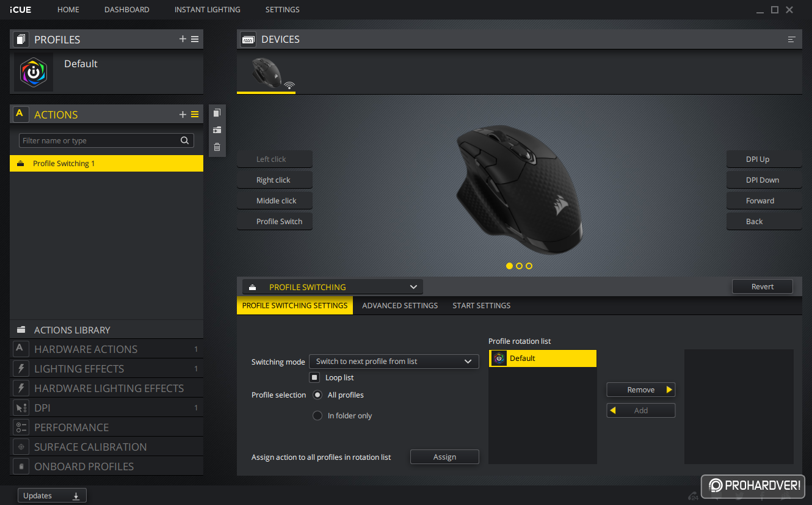Show the third mouse view dot
The width and height of the screenshot is (812, 505).
tap(529, 266)
